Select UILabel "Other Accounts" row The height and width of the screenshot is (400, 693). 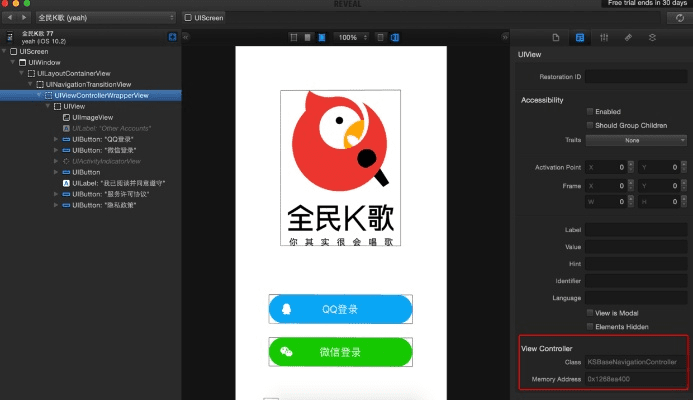click(x=91, y=128)
